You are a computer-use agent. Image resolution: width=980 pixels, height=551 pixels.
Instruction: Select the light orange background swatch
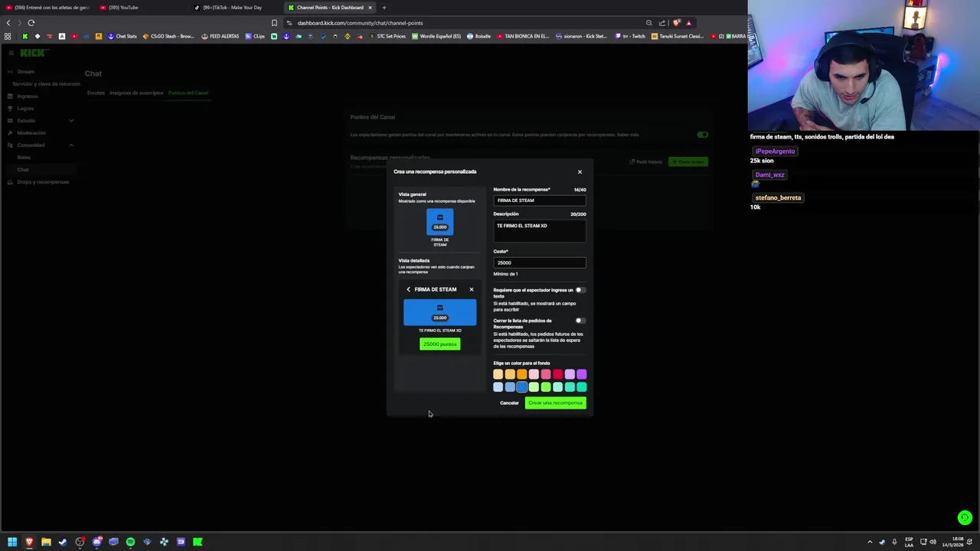[498, 374]
